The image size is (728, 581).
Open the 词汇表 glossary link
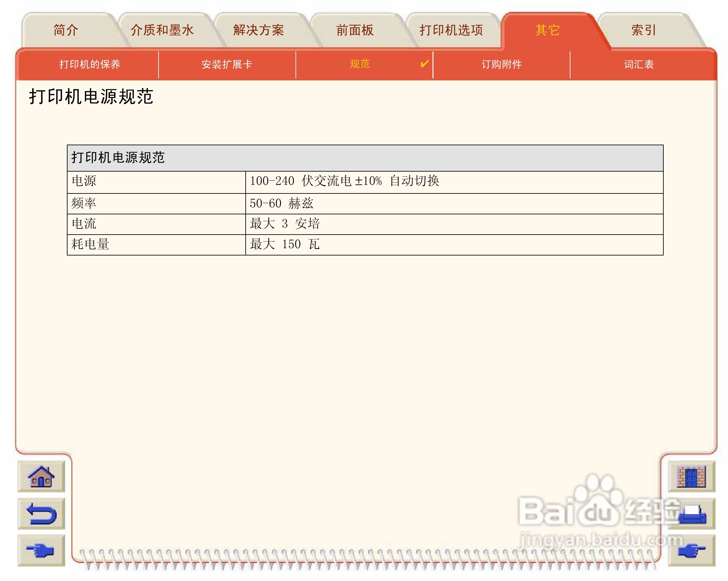(639, 64)
